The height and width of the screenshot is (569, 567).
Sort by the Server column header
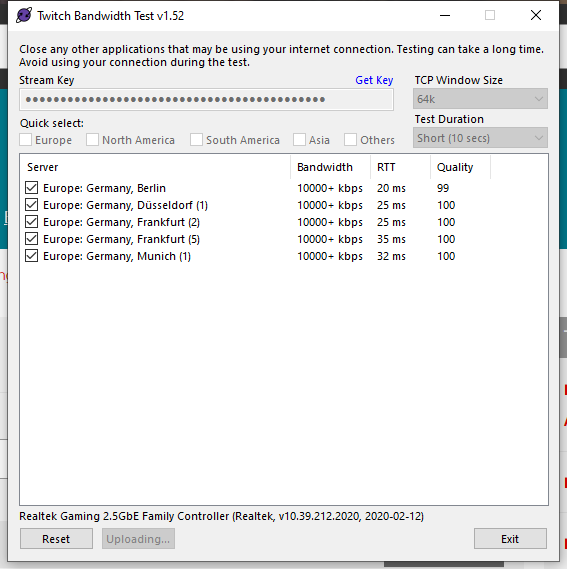(155, 167)
